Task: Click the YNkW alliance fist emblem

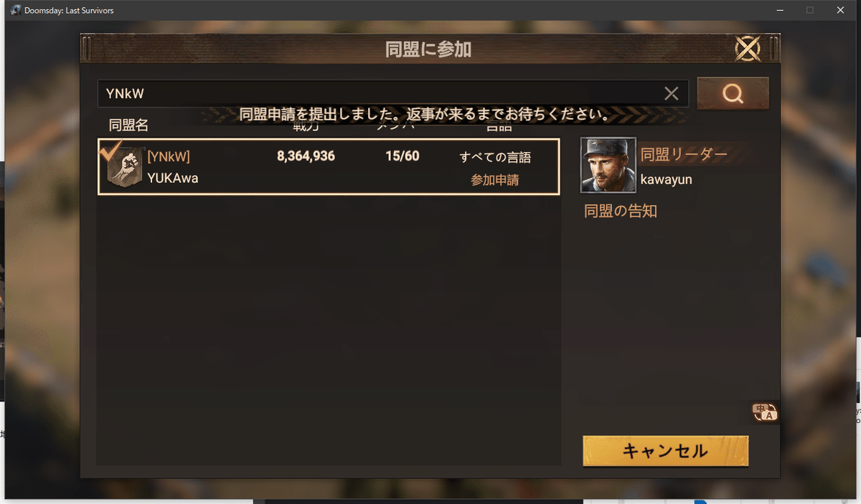Action: pyautogui.click(x=125, y=167)
